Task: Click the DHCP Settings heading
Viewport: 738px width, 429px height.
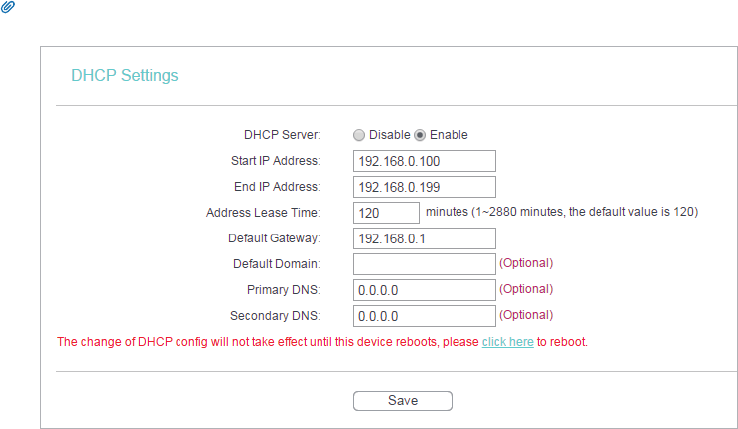Action: click(x=125, y=75)
